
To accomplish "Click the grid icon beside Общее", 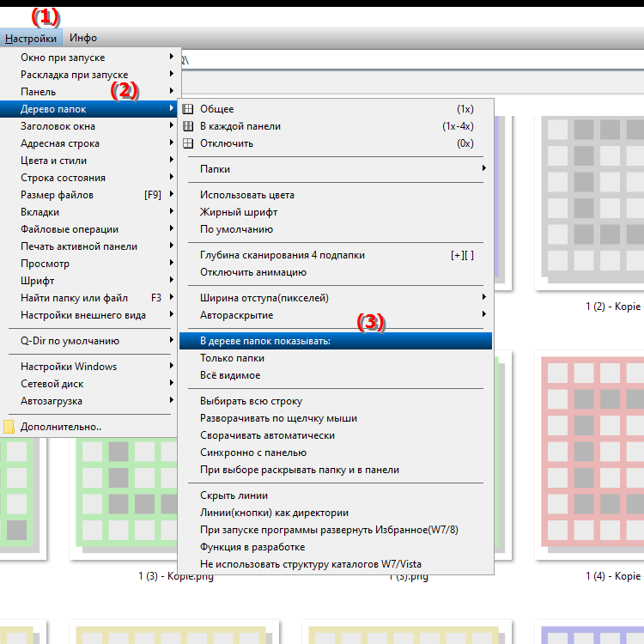I will point(188,109).
